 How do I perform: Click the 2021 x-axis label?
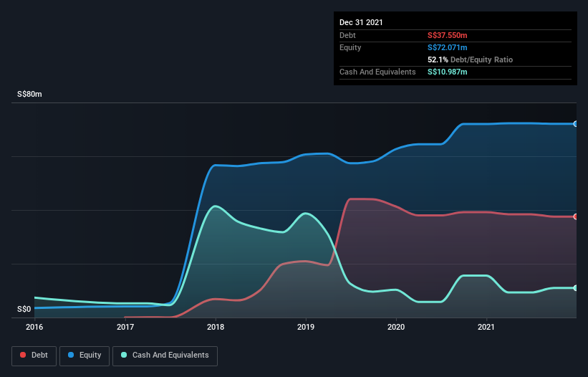coord(486,327)
